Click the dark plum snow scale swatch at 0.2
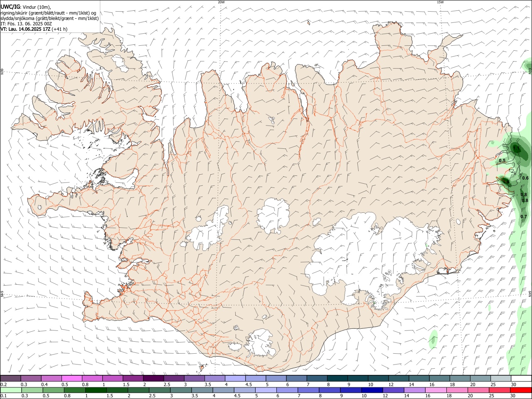Image resolution: width=532 pixels, height=399 pixels. (10, 378)
